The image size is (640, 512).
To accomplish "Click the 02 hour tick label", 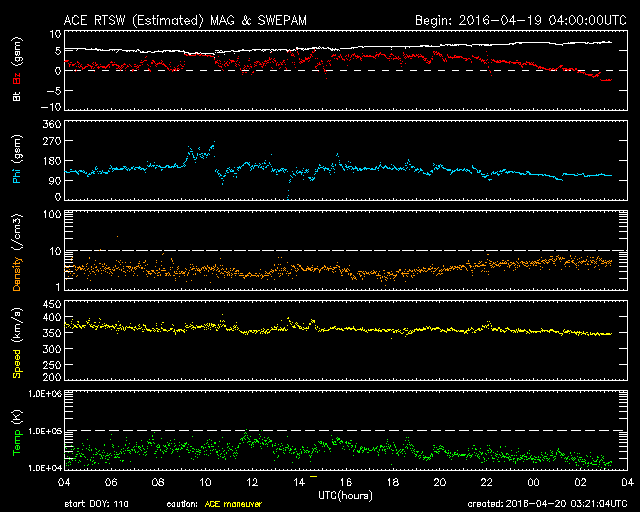I will [580, 482].
